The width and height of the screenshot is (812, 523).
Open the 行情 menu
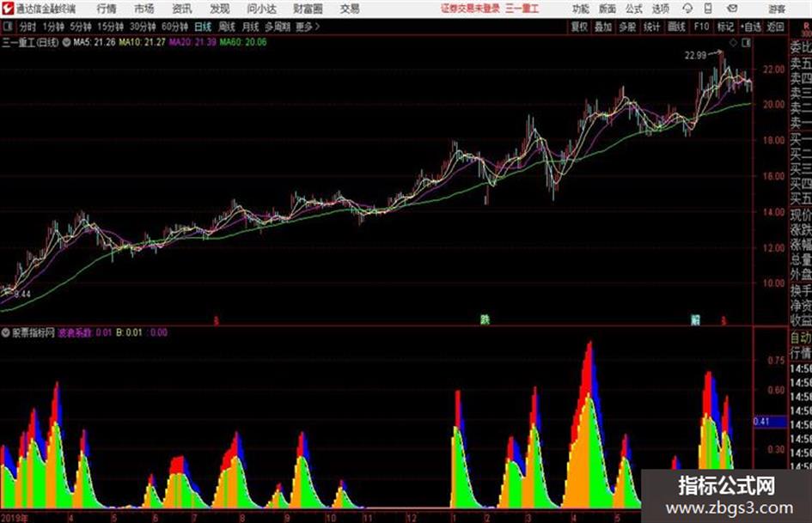(107, 9)
